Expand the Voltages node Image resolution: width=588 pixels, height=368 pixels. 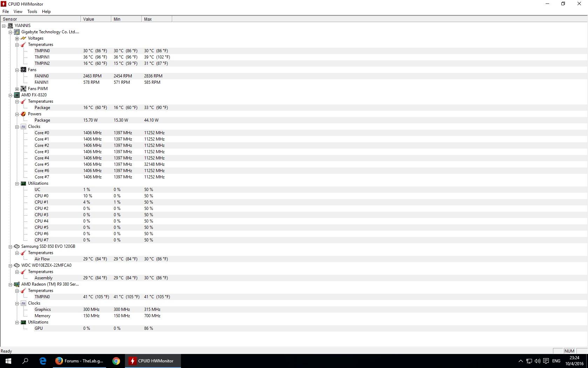(17, 39)
